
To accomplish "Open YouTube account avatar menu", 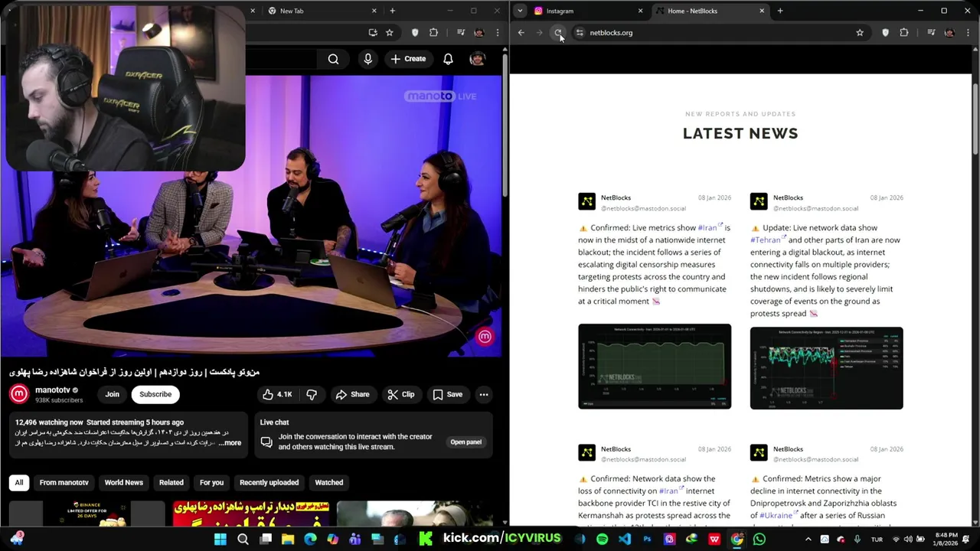I will click(477, 59).
